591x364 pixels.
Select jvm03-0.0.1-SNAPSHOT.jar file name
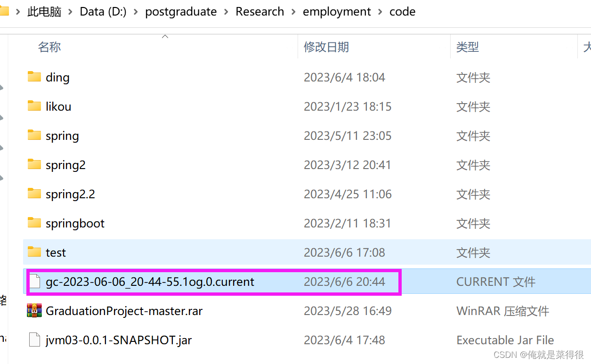coord(119,340)
